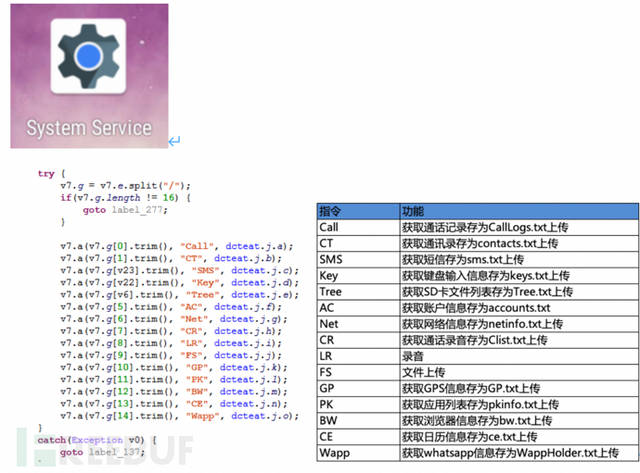Click the 'Tree' command cell

click(358, 291)
